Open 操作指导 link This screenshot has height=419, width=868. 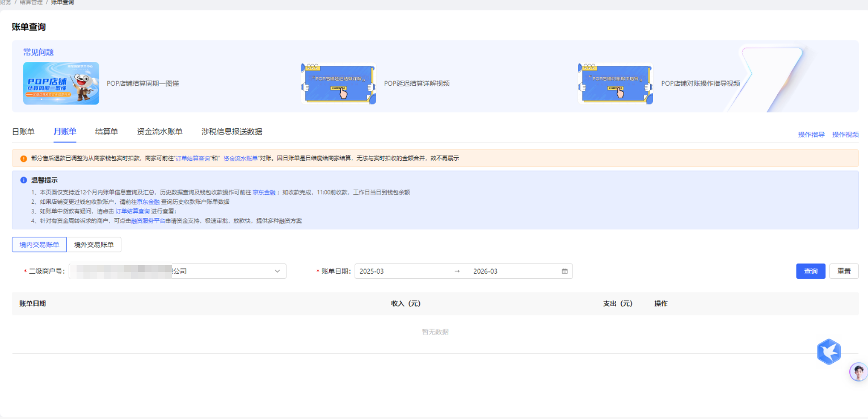pyautogui.click(x=811, y=135)
